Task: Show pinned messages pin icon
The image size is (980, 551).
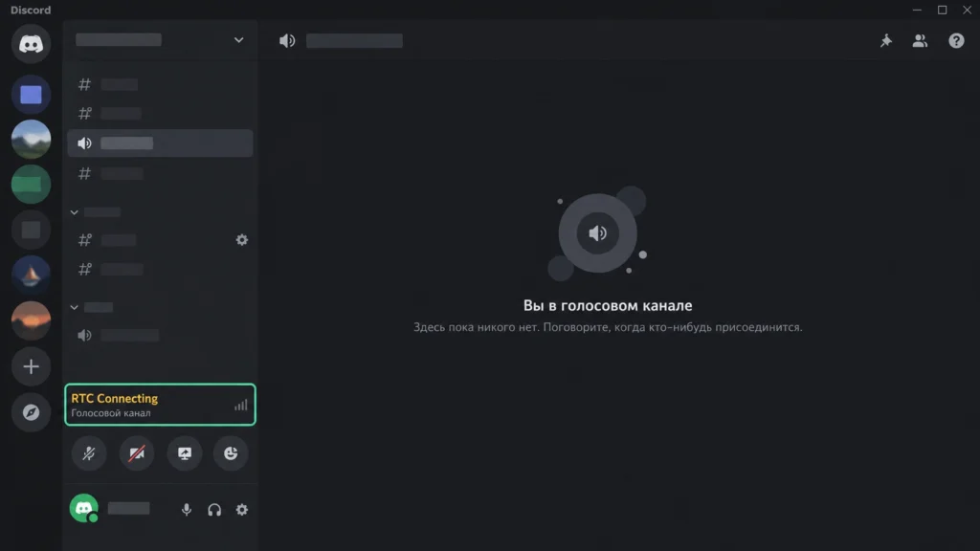Action: coord(885,40)
